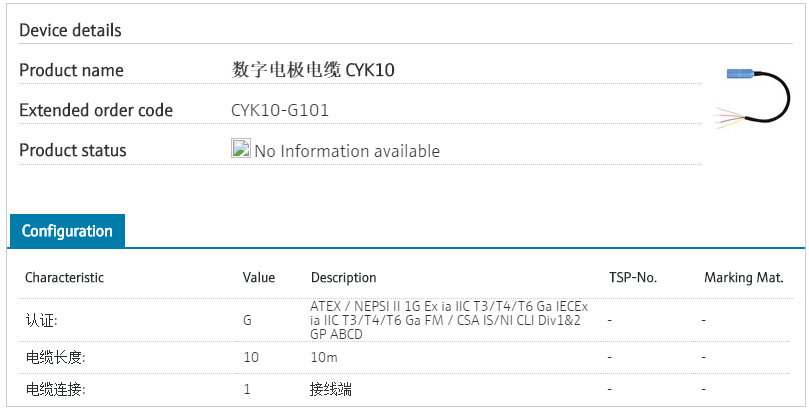Select the 电缆连接 characteristic row label

(x=55, y=389)
